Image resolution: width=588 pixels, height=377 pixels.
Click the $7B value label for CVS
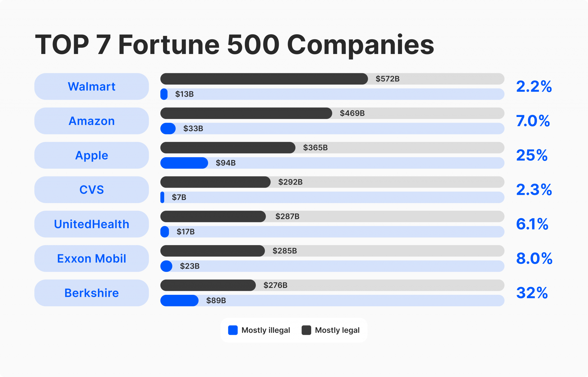click(x=179, y=197)
